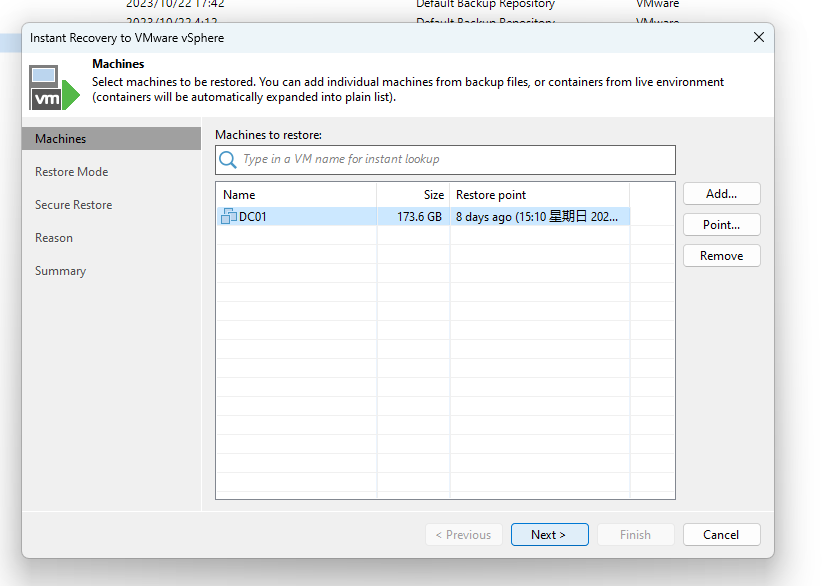Click the Add... button
Image resolution: width=827 pixels, height=586 pixels.
[722, 194]
